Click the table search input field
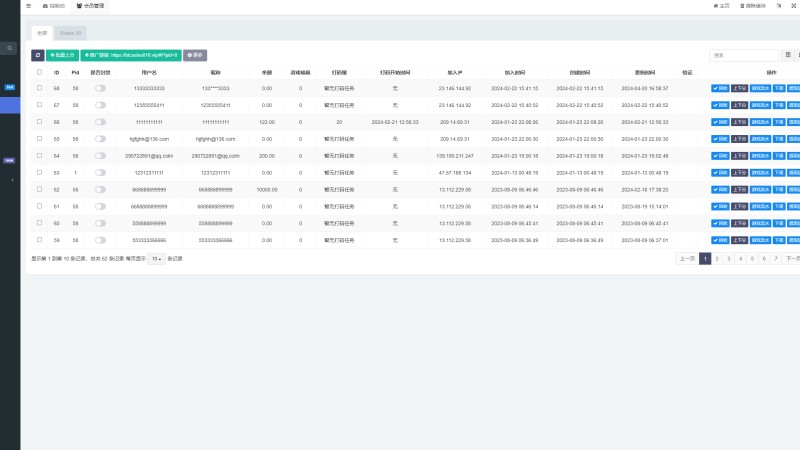Image resolution: width=800 pixels, height=450 pixels. pos(744,55)
